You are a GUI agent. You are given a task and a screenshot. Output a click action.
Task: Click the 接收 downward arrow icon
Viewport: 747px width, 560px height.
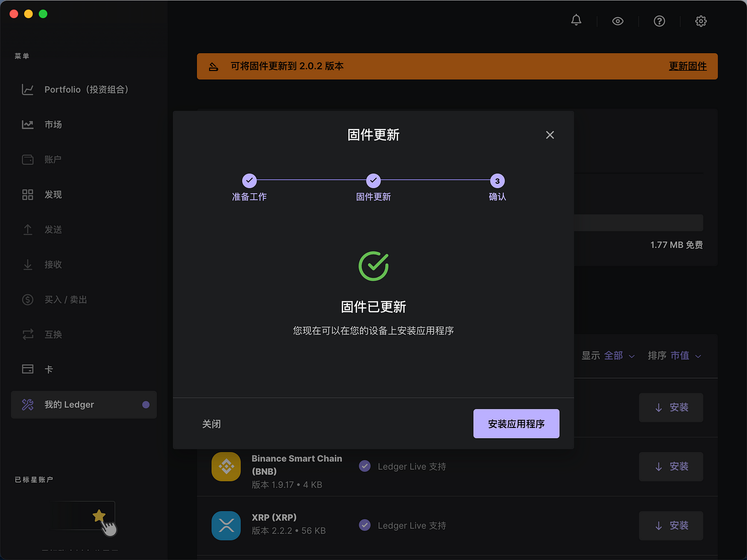click(x=28, y=265)
